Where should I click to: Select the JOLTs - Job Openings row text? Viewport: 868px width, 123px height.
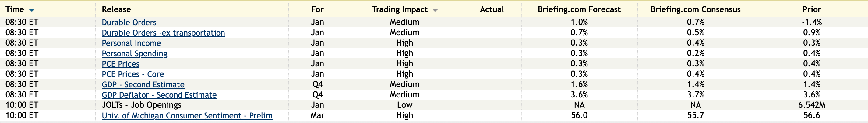[142, 105]
